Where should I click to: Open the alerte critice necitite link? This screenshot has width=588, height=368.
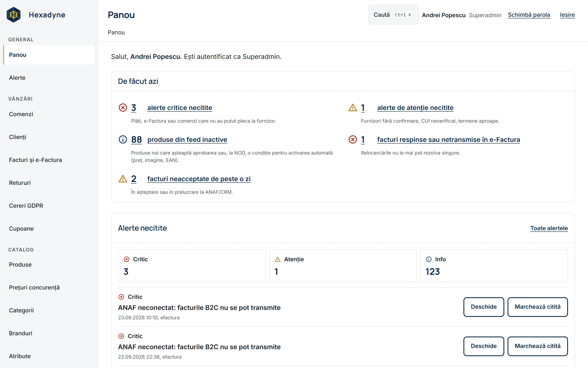[x=179, y=108]
